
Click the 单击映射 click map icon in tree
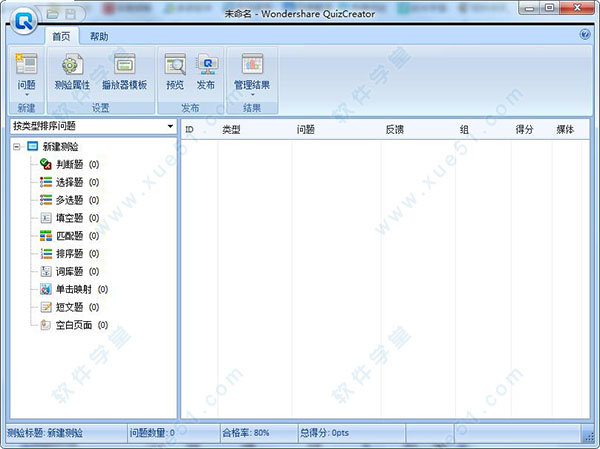pos(46,289)
